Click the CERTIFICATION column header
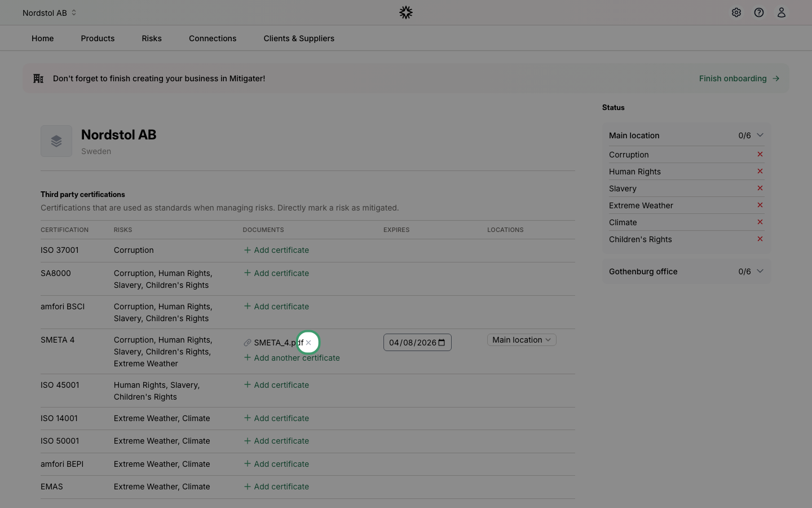This screenshot has width=812, height=508. [x=64, y=230]
